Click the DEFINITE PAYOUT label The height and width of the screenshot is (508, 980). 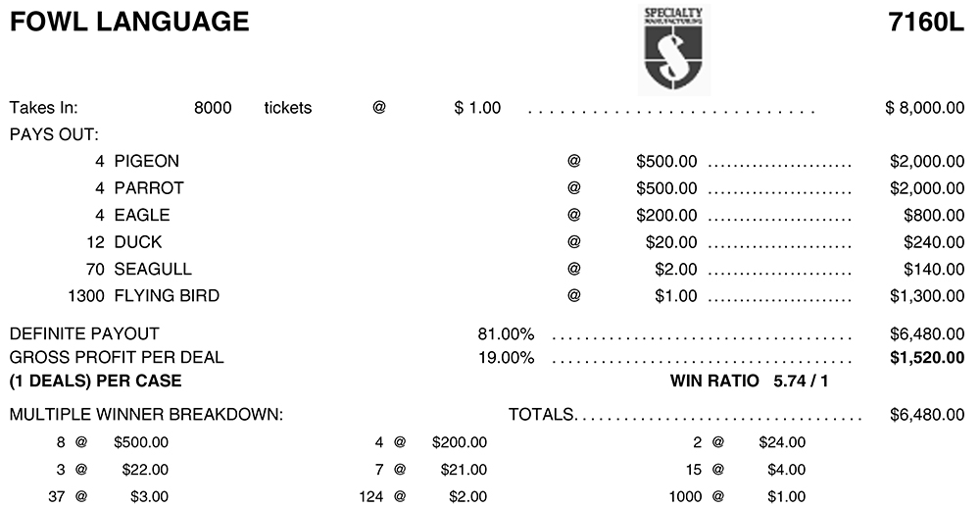(x=84, y=333)
